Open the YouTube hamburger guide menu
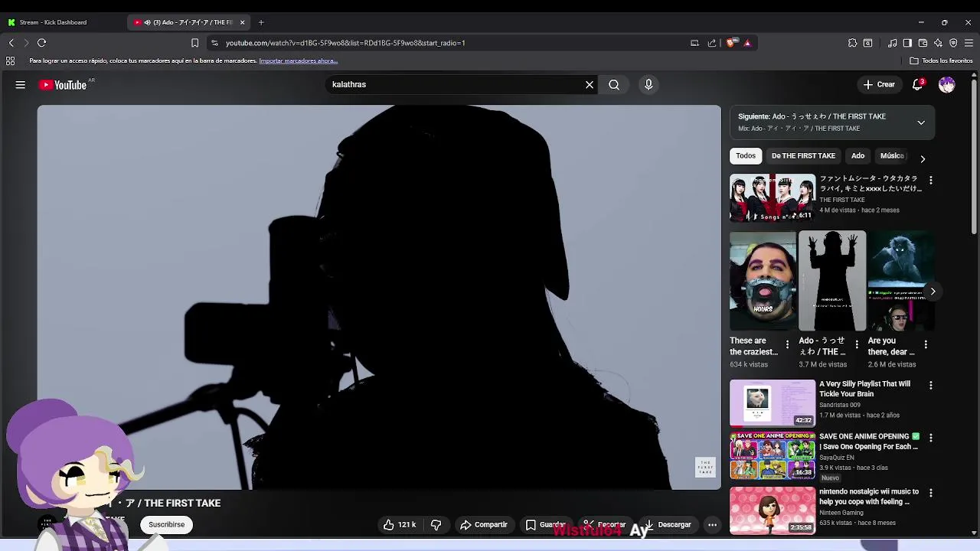Image resolution: width=980 pixels, height=551 pixels. click(x=21, y=85)
